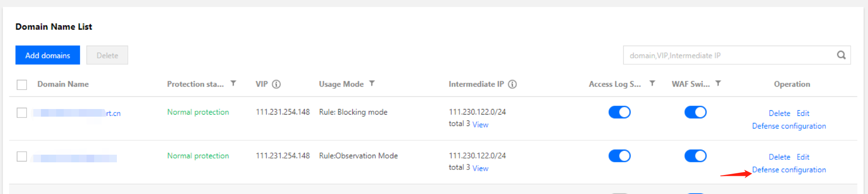Select all domains with the header checkbox
This screenshot has width=868, height=194.
click(x=22, y=85)
